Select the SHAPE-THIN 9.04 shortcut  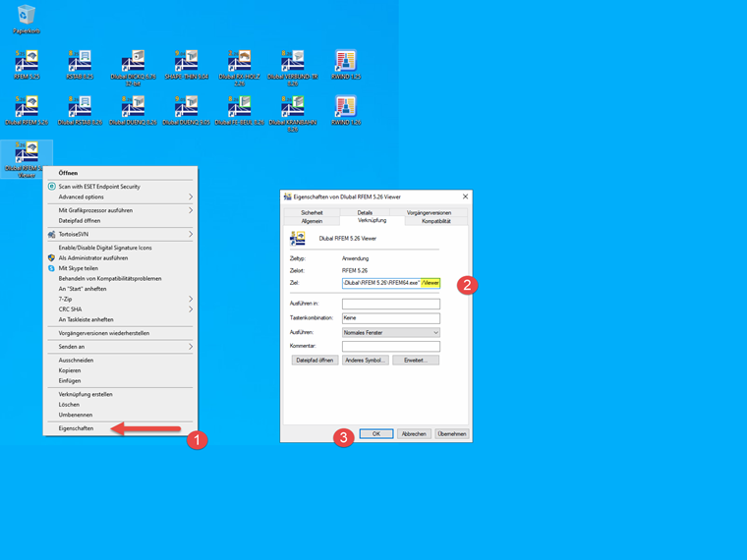coord(187,65)
